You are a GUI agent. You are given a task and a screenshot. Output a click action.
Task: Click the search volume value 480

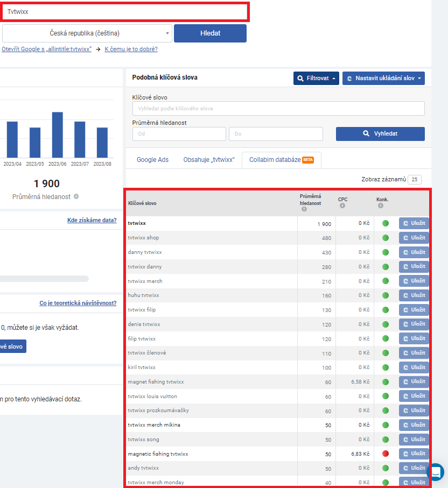(326, 238)
